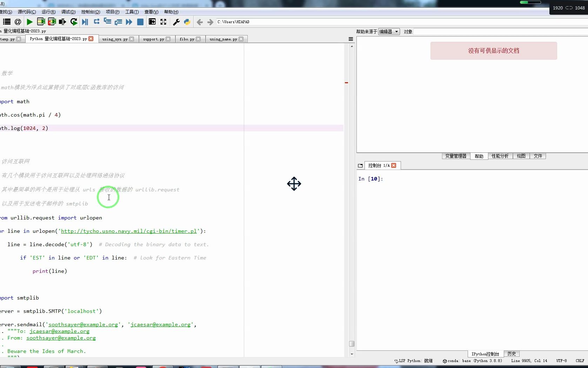Open the 工具(T) menu
The width and height of the screenshot is (588, 368).
point(132,12)
